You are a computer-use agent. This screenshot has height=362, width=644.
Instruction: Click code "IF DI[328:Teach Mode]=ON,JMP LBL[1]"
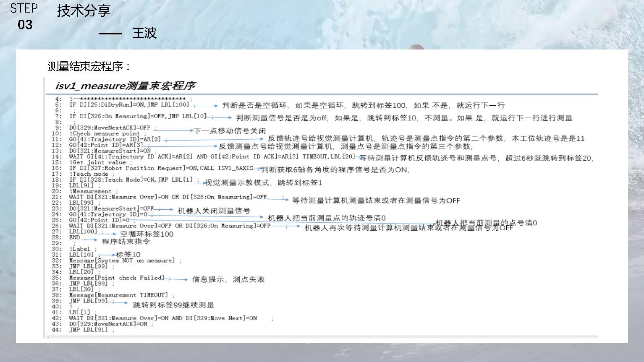(x=131, y=180)
